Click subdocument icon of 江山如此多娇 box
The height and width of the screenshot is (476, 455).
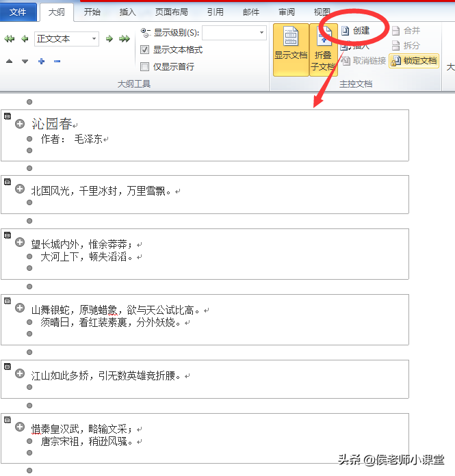pos(8,366)
